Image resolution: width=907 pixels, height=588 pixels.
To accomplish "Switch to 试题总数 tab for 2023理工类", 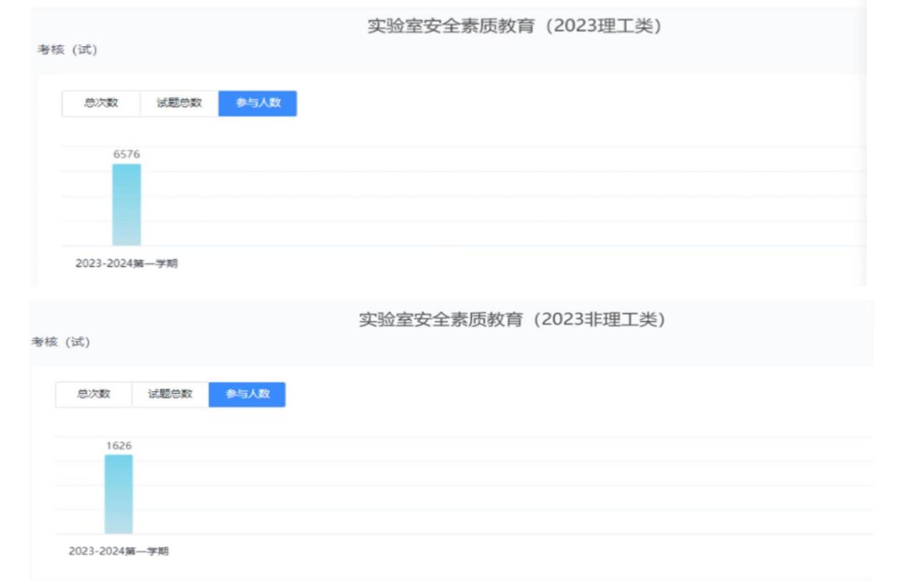I will point(179,103).
